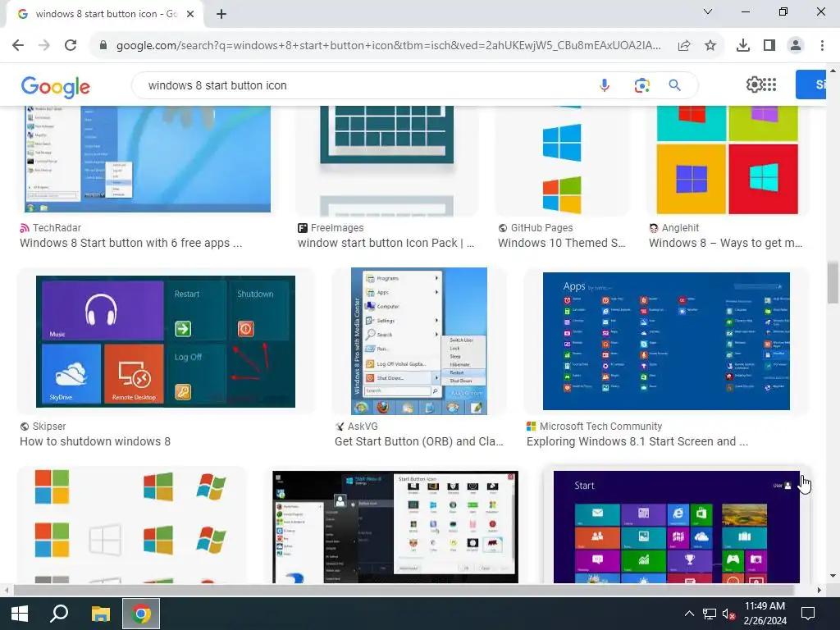This screenshot has height=630, width=840.
Task: Open GitHub Pages Windows 10 Themed link
Action: click(561, 243)
